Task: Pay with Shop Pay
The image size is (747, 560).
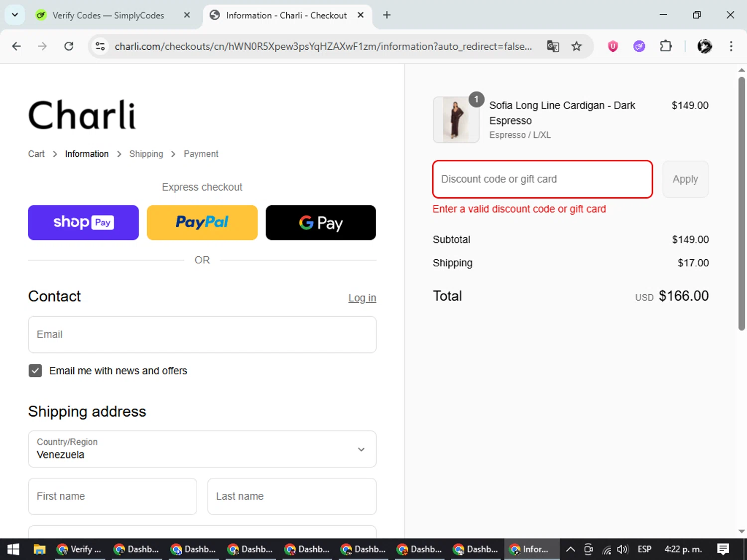Action: [83, 223]
